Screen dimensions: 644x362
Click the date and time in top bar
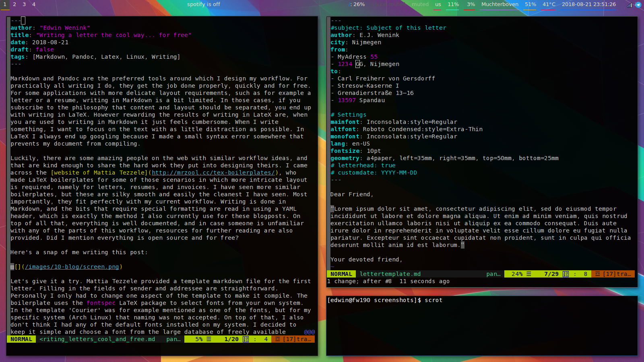pos(588,4)
